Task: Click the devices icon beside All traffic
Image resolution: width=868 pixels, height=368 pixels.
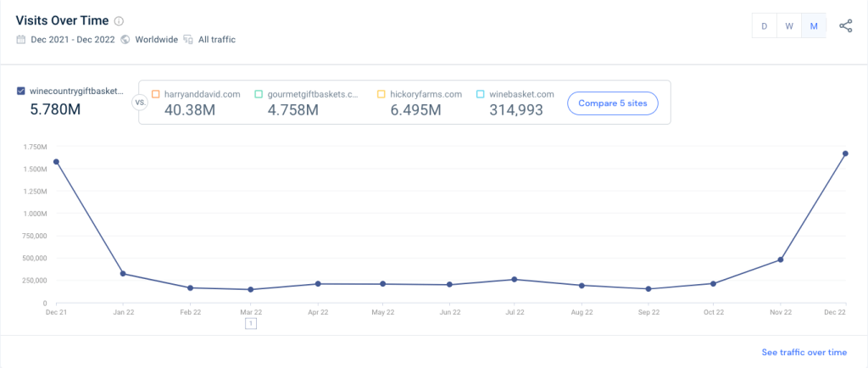Action: [x=188, y=39]
